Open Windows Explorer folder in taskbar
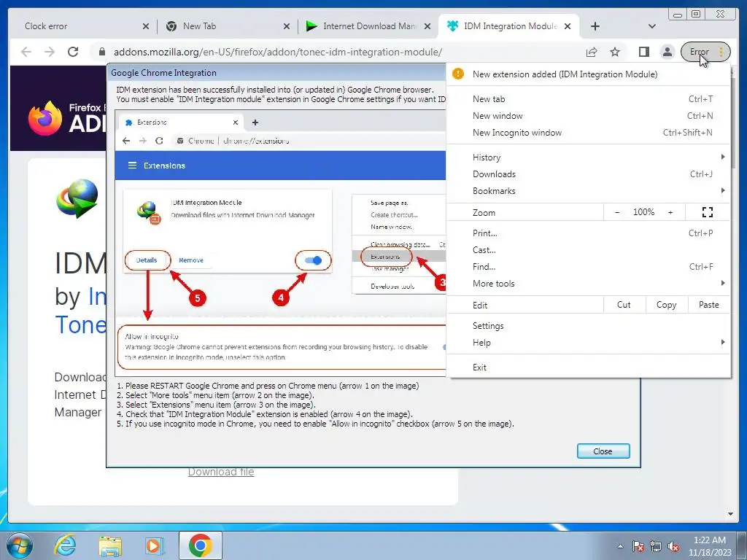Viewport: 747px width, 560px height. (x=110, y=545)
